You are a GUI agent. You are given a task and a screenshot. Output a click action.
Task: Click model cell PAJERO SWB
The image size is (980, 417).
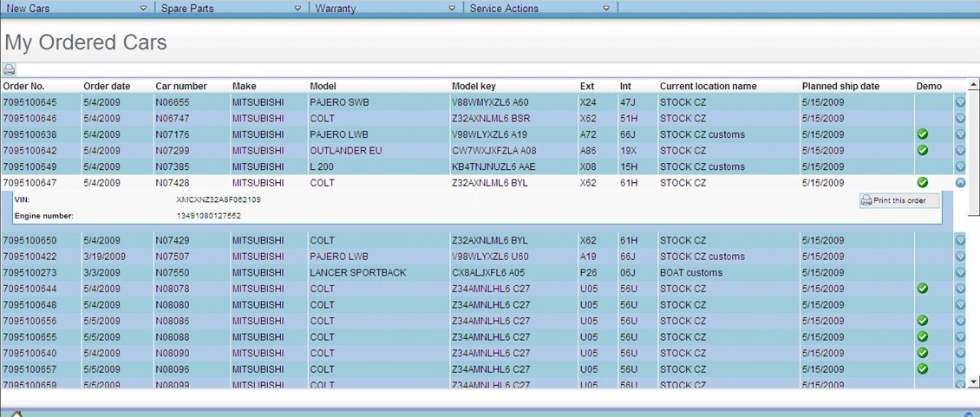(339, 102)
